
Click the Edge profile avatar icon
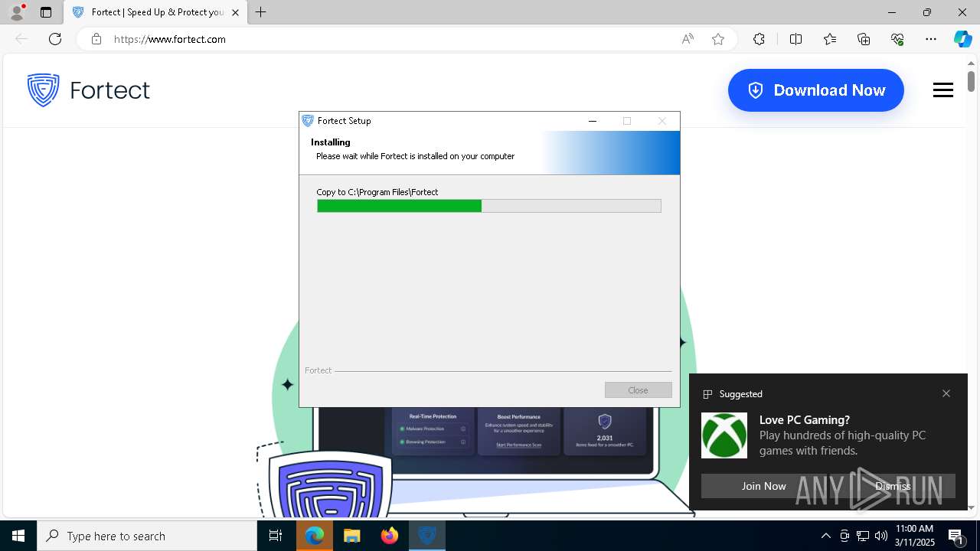point(16,12)
